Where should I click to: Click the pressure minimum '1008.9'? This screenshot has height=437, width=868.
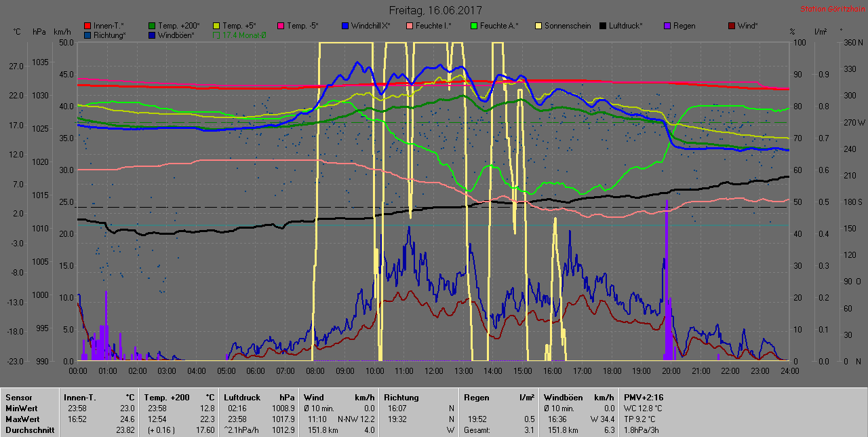(283, 408)
